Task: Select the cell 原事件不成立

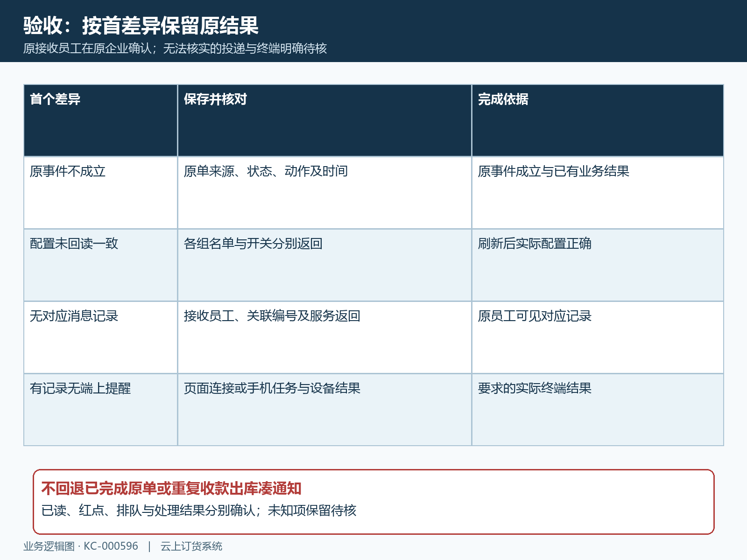Action: click(100, 193)
